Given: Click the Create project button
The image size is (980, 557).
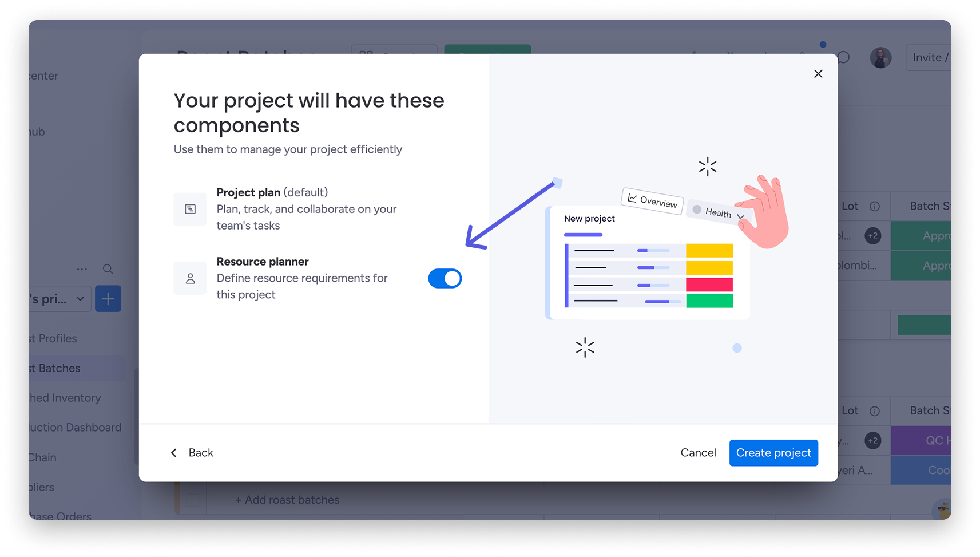Looking at the screenshot, I should pyautogui.click(x=773, y=453).
